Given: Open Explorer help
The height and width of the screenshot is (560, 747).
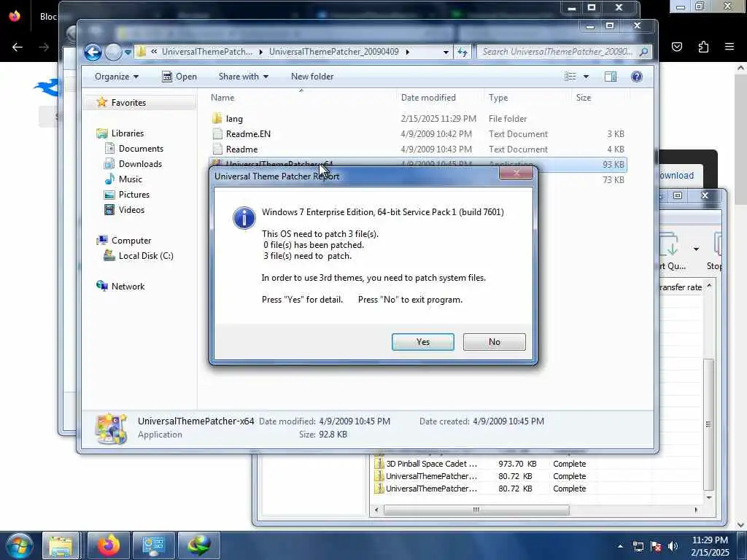Looking at the screenshot, I should click(x=636, y=77).
